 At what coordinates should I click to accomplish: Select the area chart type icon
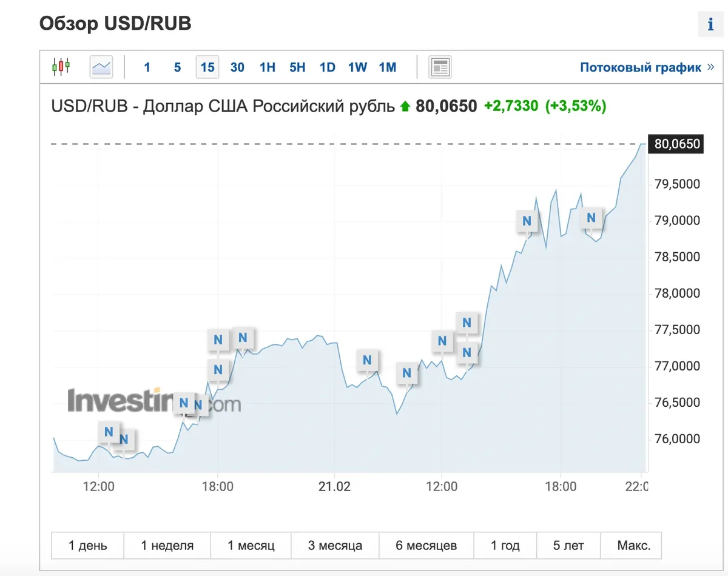(x=101, y=67)
